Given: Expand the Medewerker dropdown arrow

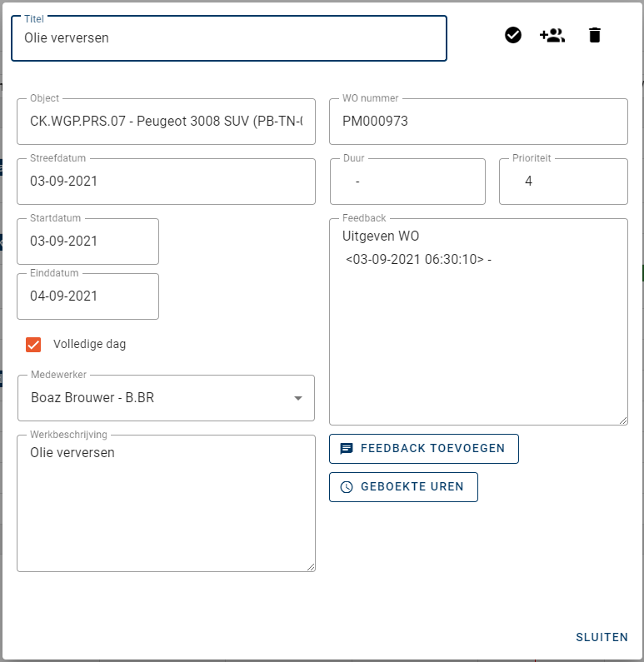Looking at the screenshot, I should tap(297, 398).
